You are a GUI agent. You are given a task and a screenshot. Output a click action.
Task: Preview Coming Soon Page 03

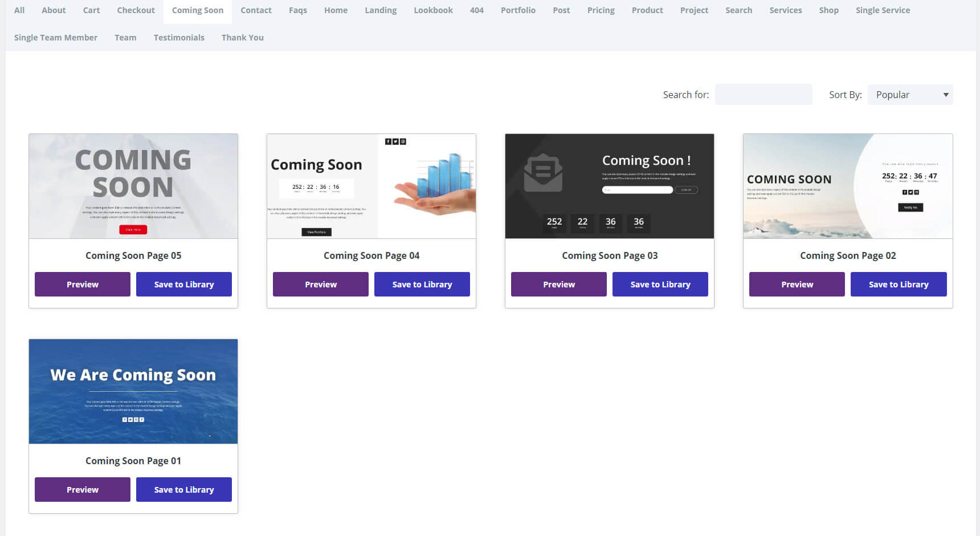[x=559, y=285]
